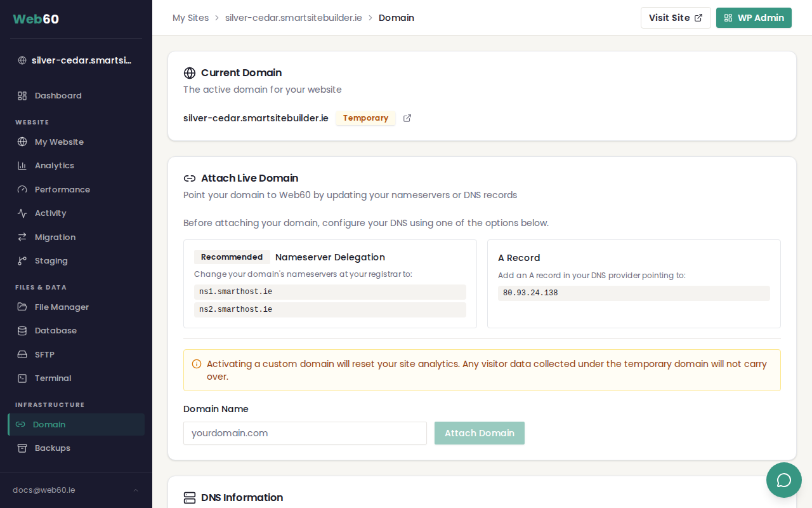The width and height of the screenshot is (812, 508).
Task: Click the Database icon in sidebar
Action: coord(22,331)
